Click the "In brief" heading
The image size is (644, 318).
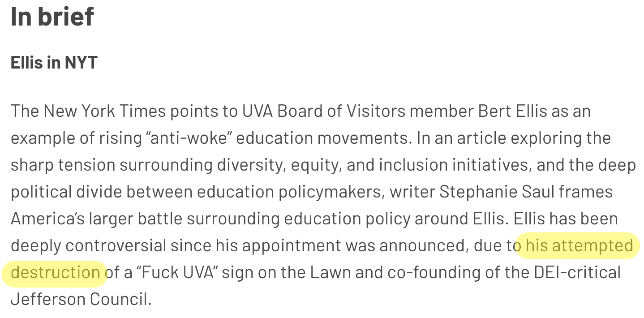point(52,16)
